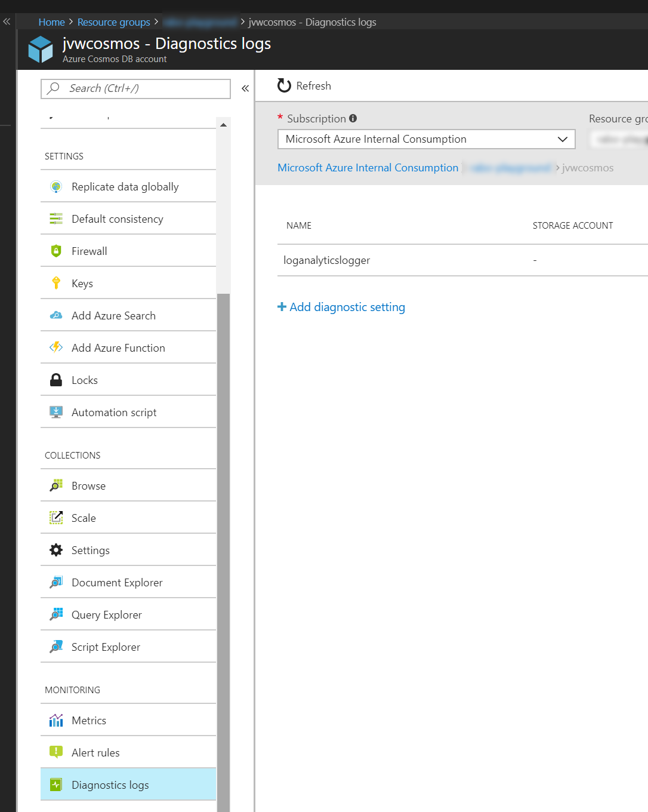Collapse the left sidebar with double chevron
The width and height of the screenshot is (648, 812).
[x=245, y=88]
